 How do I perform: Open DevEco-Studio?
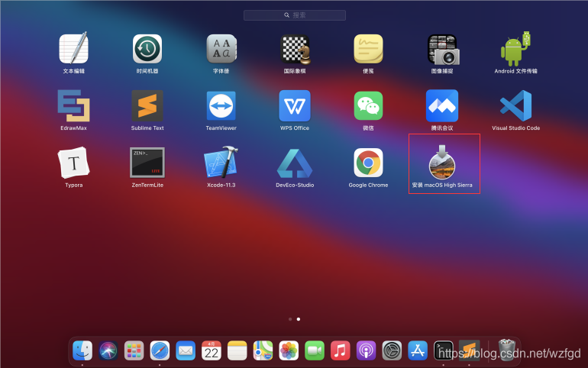point(295,163)
